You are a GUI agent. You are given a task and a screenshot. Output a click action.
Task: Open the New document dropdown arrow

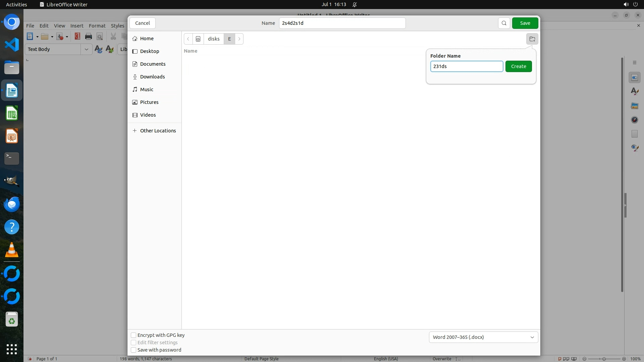pyautogui.click(x=37, y=37)
